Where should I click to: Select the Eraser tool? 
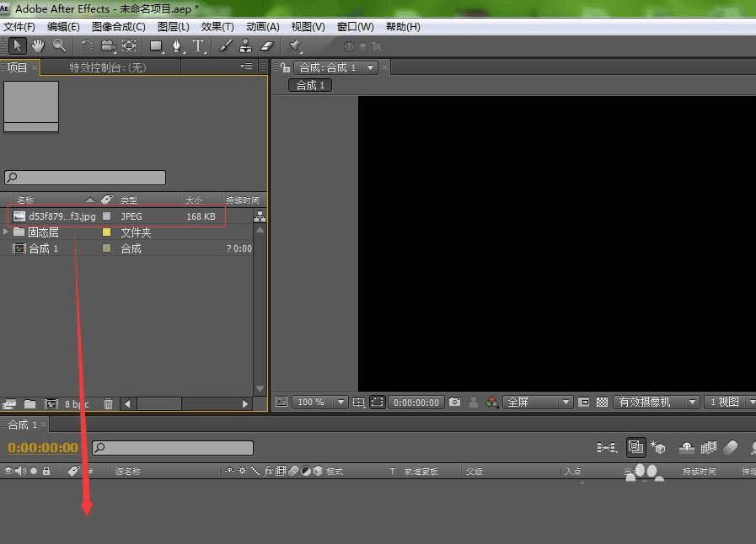point(267,45)
